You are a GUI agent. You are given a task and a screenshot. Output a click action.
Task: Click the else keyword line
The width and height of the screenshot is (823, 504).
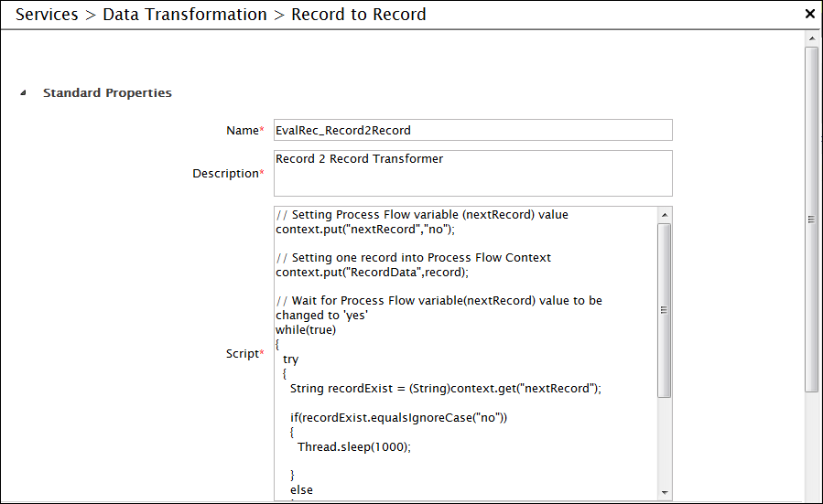[301, 490]
